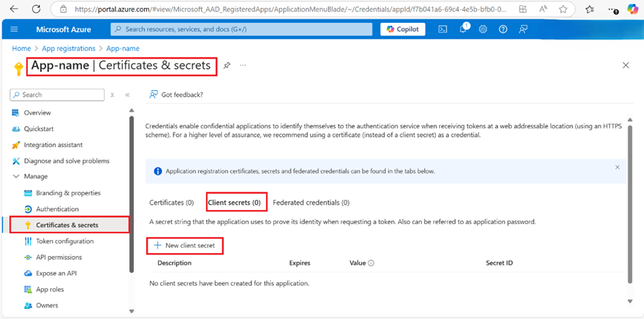The height and width of the screenshot is (319, 644).
Task: Refresh the browser page
Action: [36, 9]
